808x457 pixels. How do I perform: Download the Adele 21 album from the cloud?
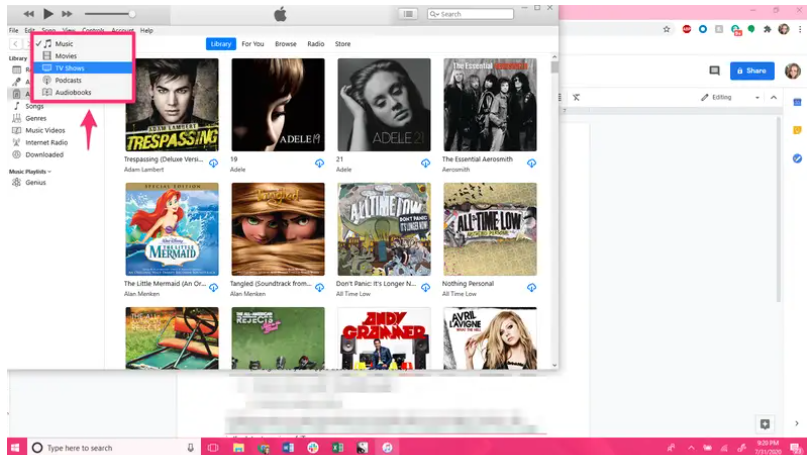(x=426, y=163)
